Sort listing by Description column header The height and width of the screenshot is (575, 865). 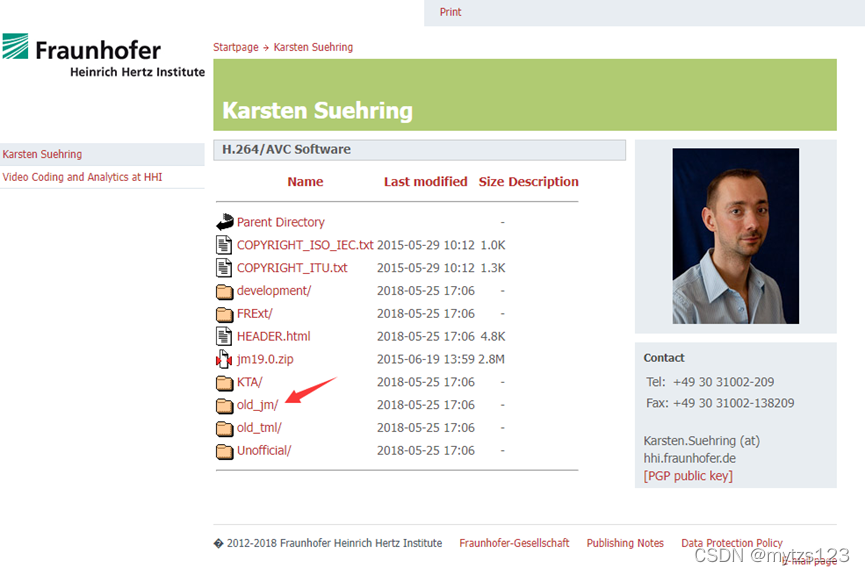[x=543, y=182]
